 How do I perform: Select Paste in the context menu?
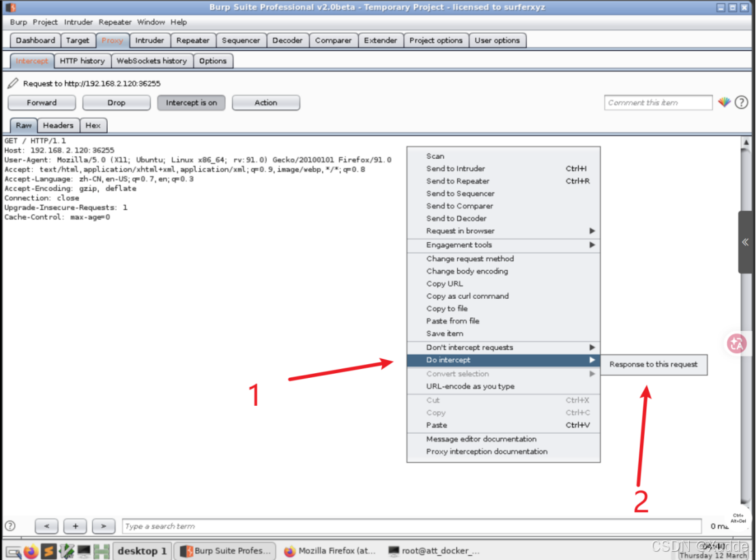click(x=504, y=425)
